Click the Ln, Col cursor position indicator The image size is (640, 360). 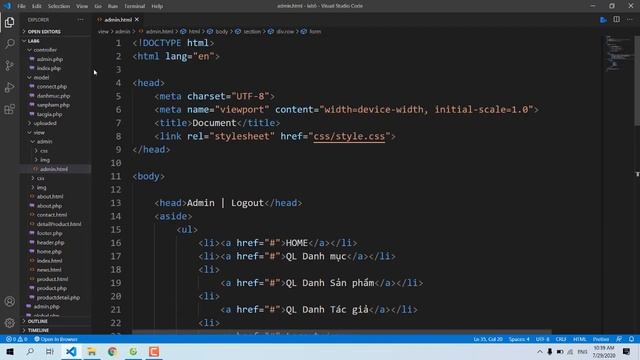(x=488, y=339)
